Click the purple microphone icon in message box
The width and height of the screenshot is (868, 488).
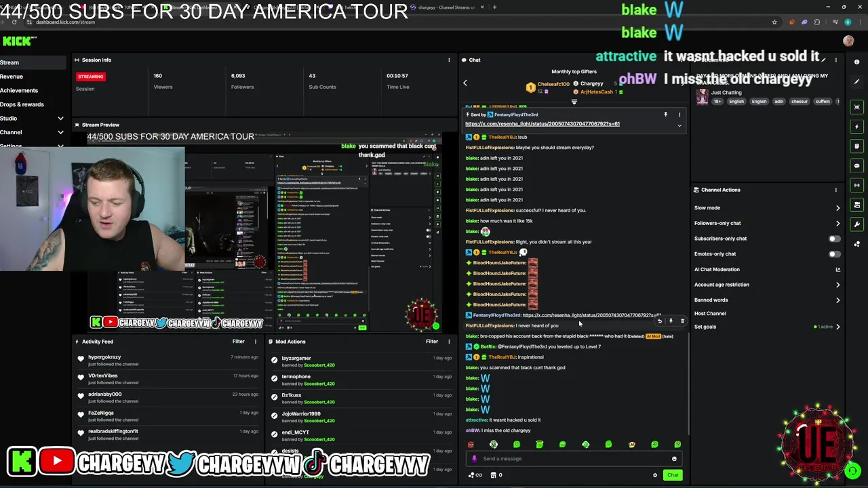coord(475,459)
